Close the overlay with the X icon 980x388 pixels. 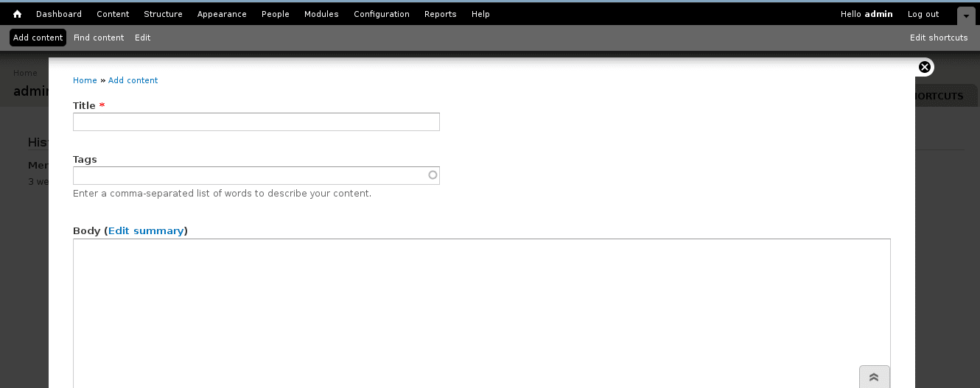point(925,67)
